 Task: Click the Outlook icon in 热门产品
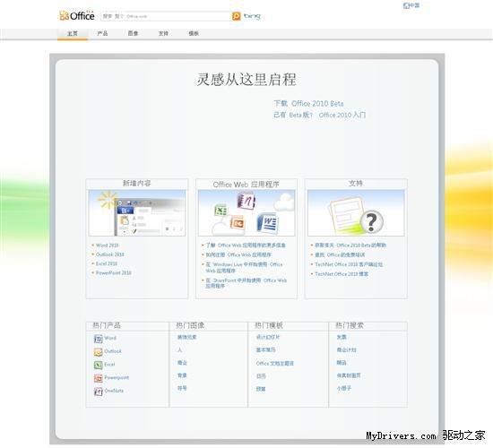98,352
